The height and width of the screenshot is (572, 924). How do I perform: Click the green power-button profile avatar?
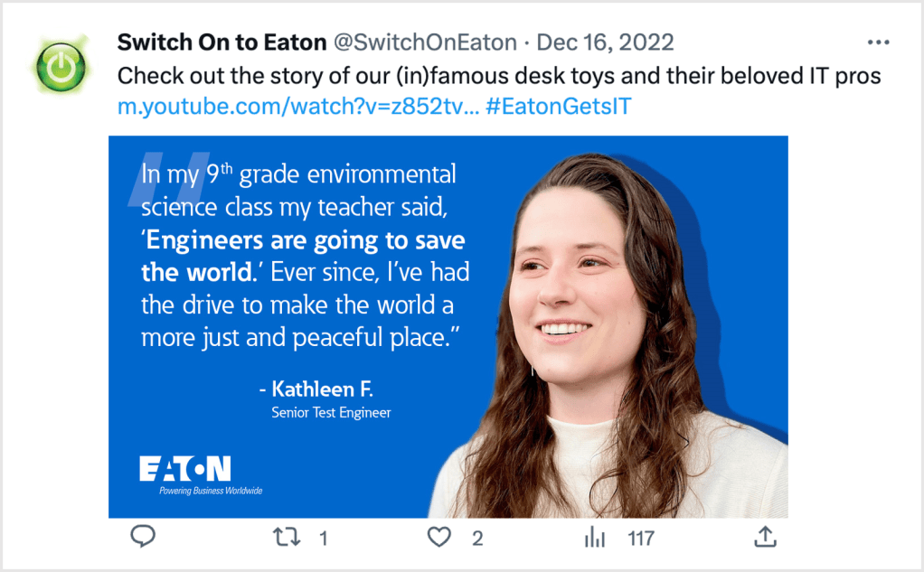coord(61,67)
